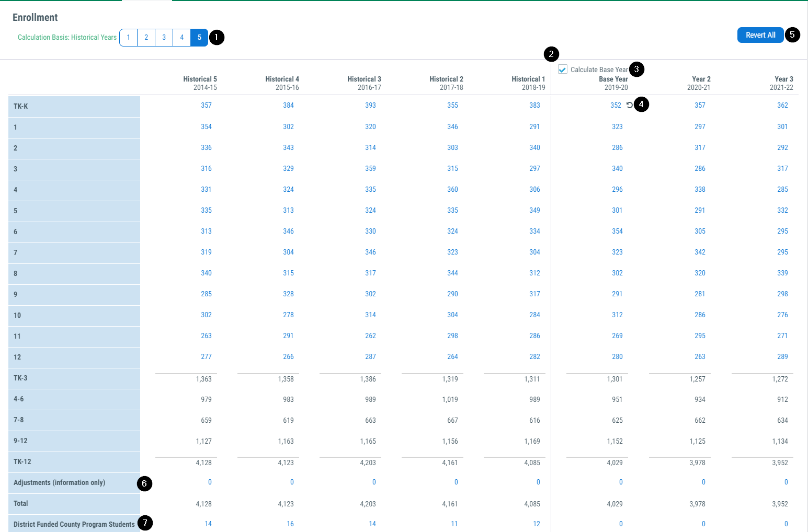
Task: Click the Historical 5 2014-15 column header
Action: [x=200, y=83]
